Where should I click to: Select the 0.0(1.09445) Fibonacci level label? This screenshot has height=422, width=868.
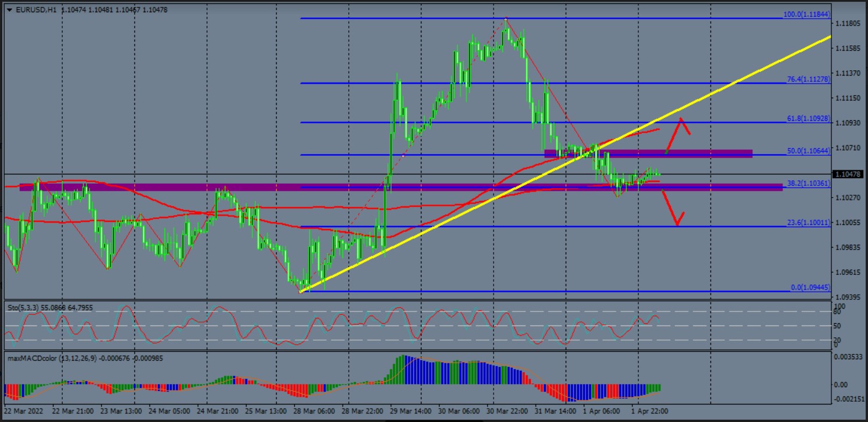[810, 287]
